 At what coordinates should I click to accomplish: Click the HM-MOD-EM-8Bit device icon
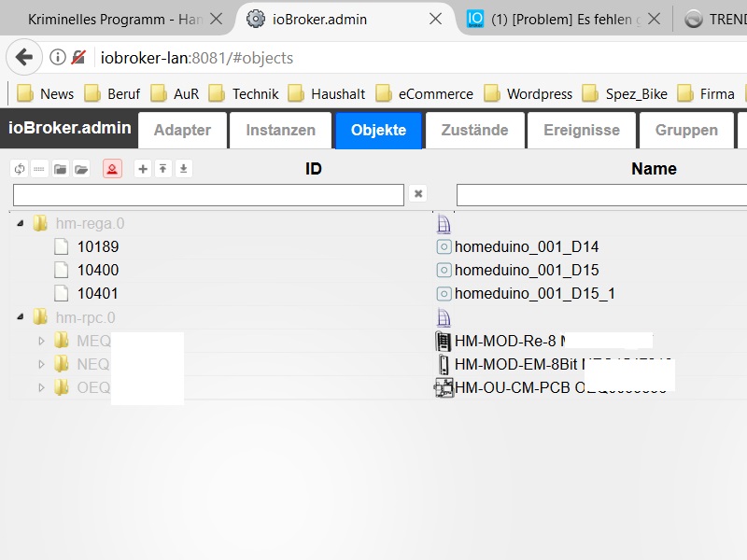444,364
